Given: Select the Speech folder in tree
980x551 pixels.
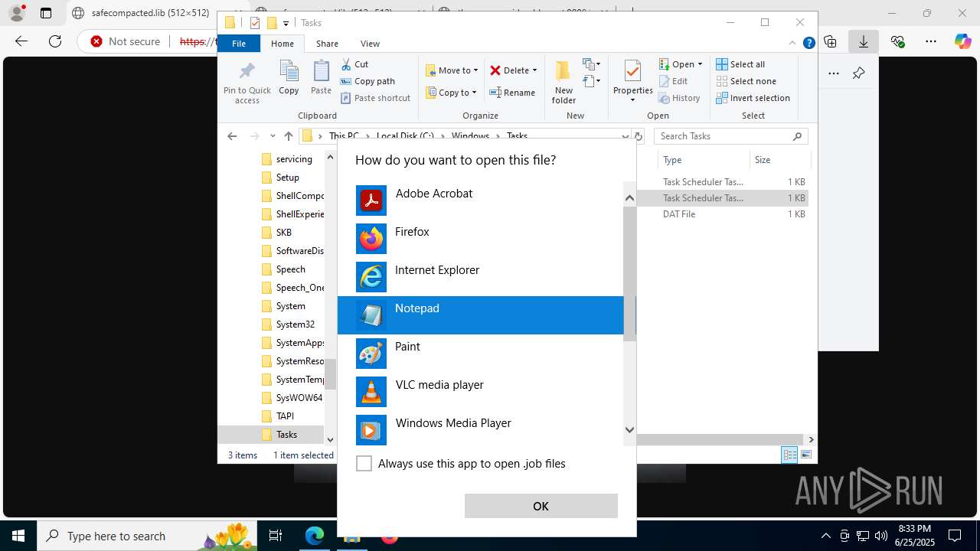Looking at the screenshot, I should [x=290, y=269].
